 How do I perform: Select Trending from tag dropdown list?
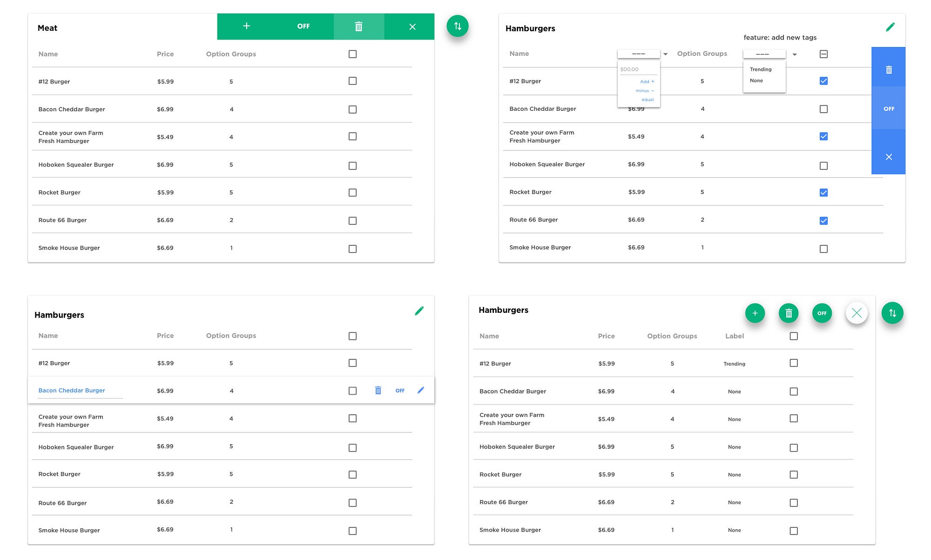(761, 69)
